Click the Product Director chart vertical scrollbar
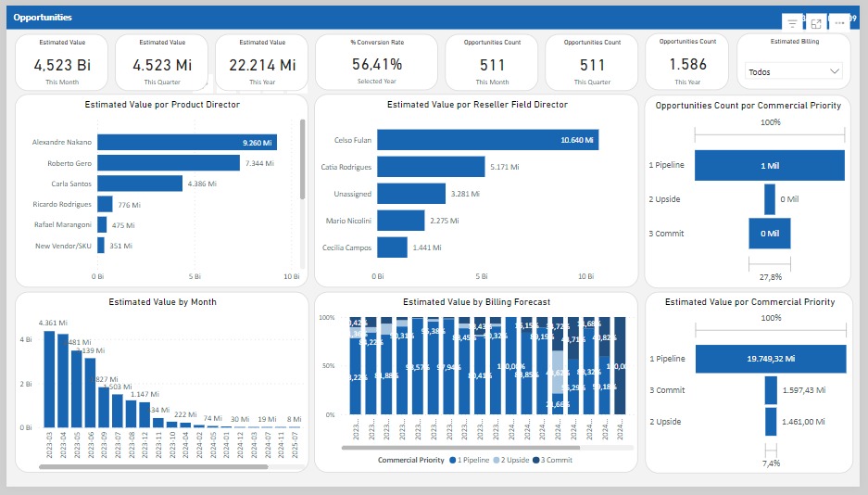 302,159
